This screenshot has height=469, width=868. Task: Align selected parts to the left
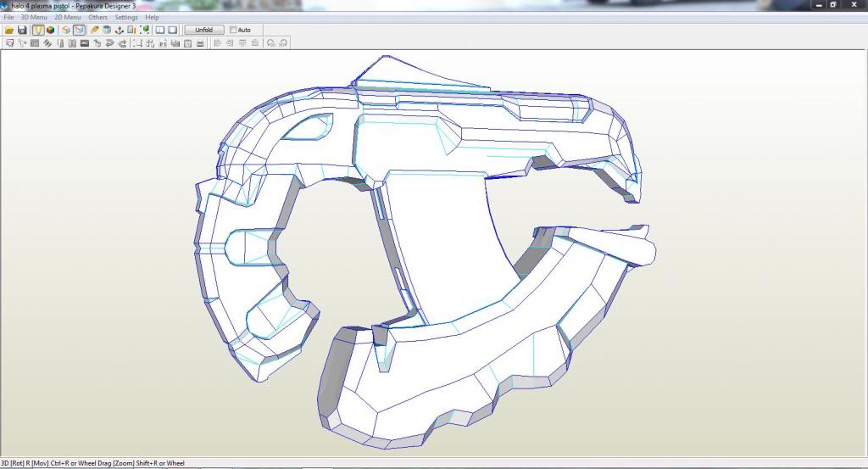[x=218, y=43]
